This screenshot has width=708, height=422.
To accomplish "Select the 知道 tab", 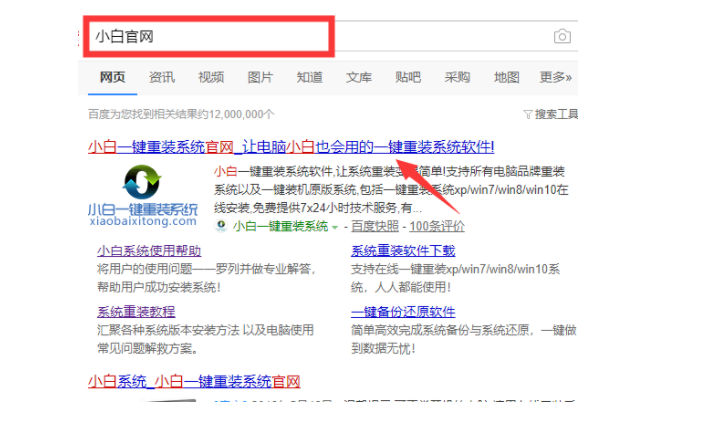I will [309, 77].
